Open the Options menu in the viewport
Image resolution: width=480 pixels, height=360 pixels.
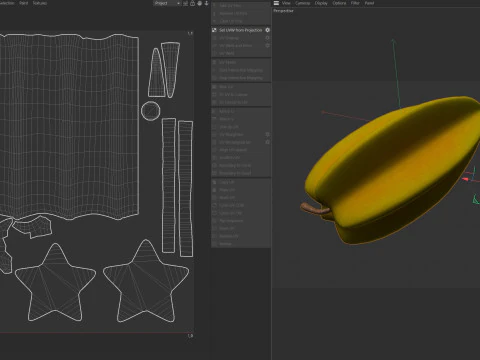pos(339,3)
